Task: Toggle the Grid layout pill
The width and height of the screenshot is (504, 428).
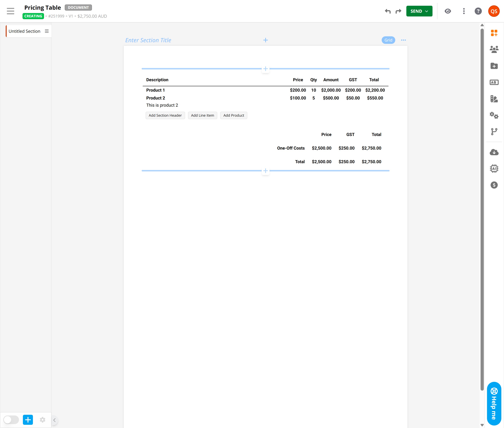Action: click(388, 40)
